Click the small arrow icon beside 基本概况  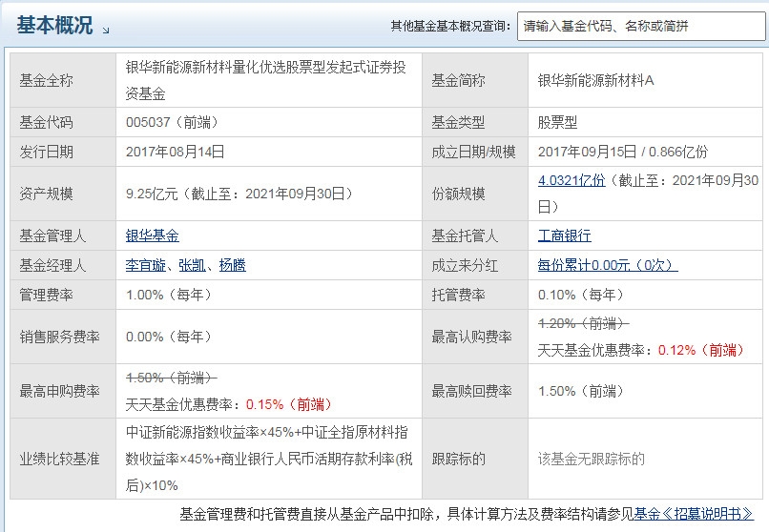pos(106,31)
